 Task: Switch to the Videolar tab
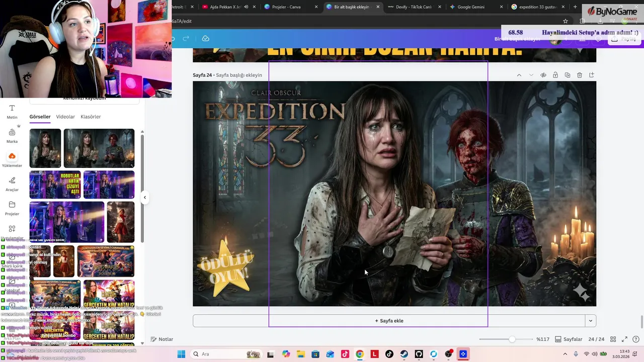(65, 117)
